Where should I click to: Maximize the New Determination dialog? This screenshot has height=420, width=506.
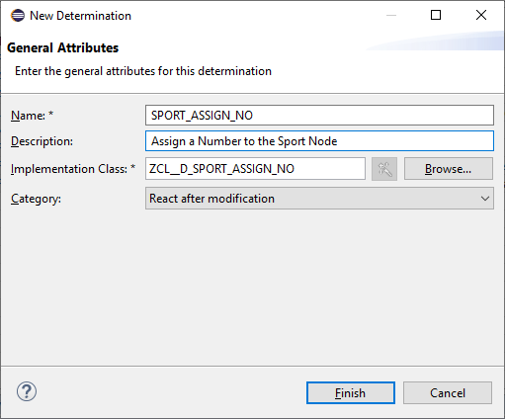[x=436, y=15]
